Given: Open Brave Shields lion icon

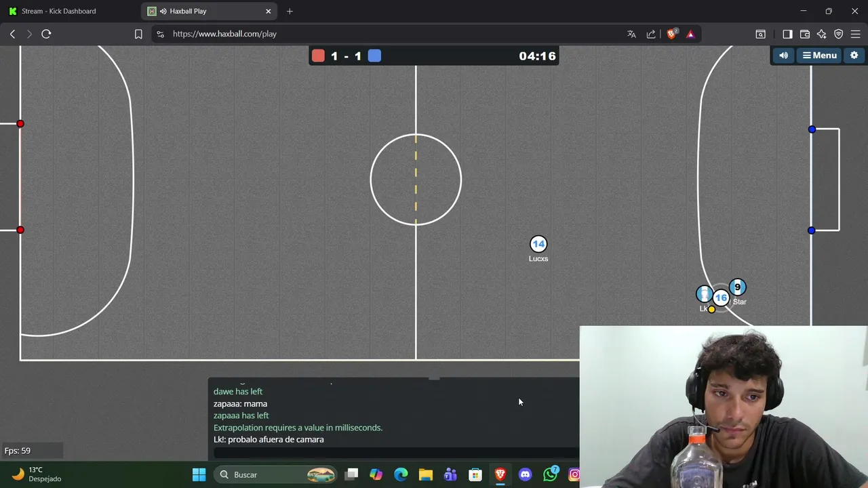Looking at the screenshot, I should click(x=672, y=34).
